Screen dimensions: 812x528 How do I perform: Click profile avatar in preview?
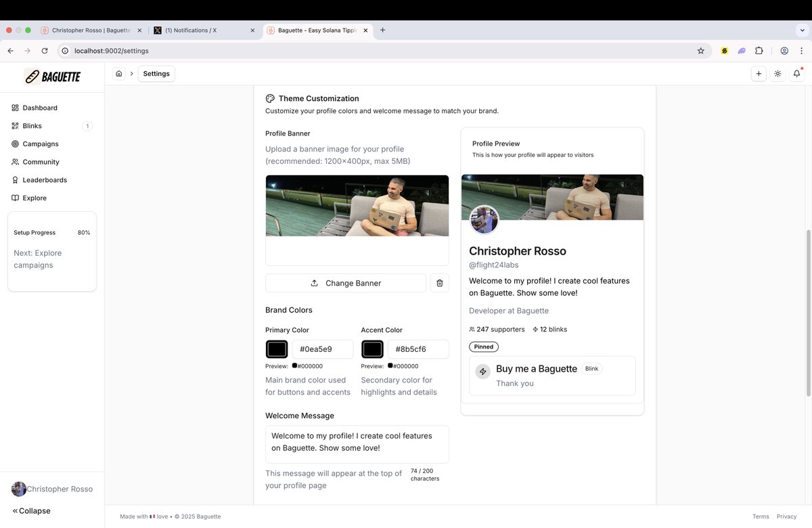click(x=484, y=220)
